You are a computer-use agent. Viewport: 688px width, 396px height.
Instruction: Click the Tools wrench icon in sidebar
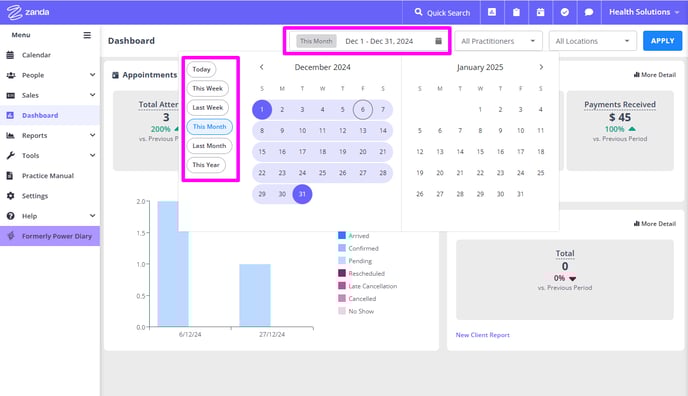11,155
